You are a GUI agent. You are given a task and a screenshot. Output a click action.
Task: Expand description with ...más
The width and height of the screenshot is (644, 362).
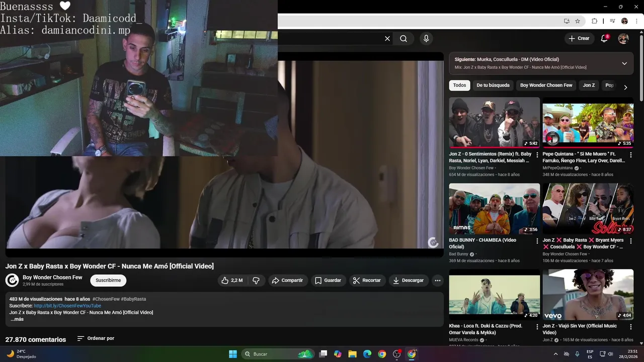tap(17, 319)
